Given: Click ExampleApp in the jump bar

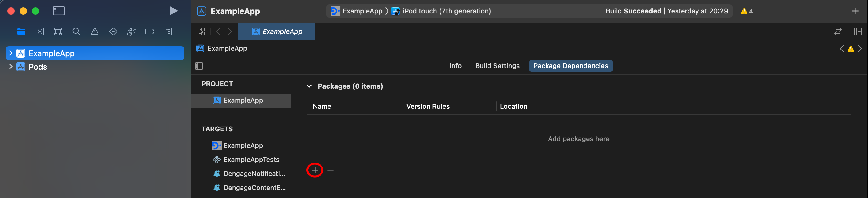Looking at the screenshot, I should pos(222,49).
